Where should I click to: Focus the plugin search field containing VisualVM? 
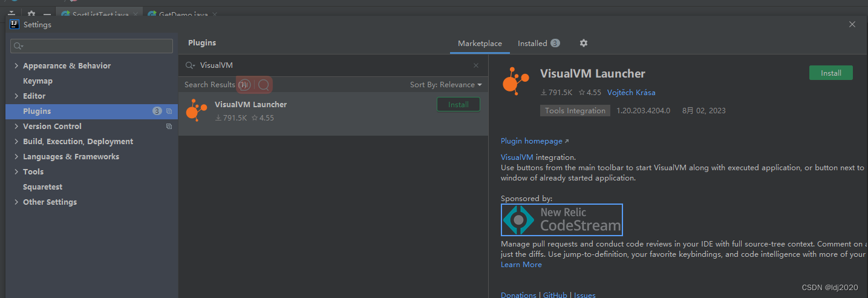coord(333,65)
